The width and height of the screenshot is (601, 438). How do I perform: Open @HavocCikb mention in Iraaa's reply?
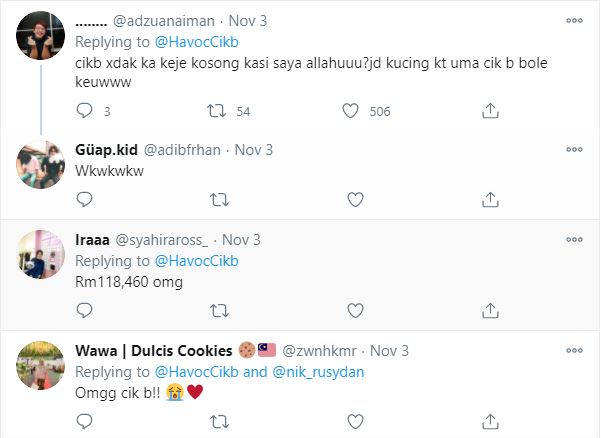pyautogui.click(x=195, y=261)
